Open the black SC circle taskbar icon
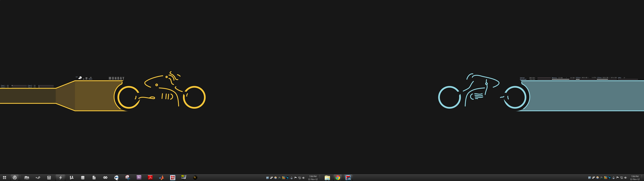 point(195,177)
